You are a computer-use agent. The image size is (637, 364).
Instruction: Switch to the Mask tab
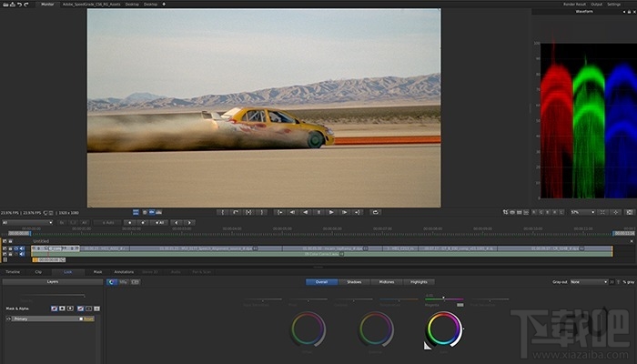(x=97, y=271)
